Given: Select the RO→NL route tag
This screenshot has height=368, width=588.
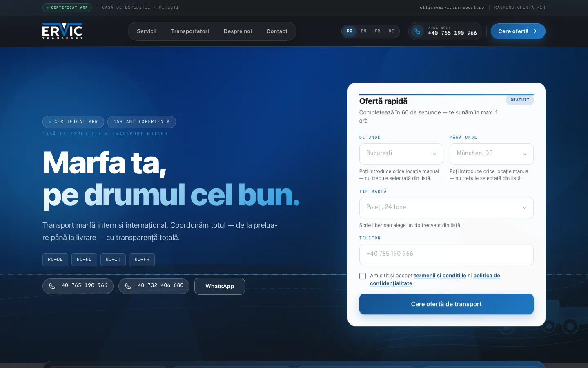Looking at the screenshot, I should click(84, 260).
